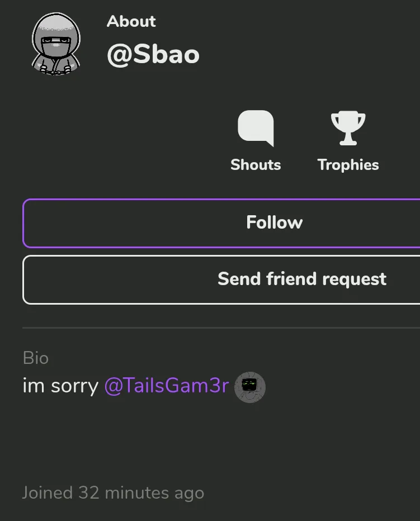View Sbao's shouts via bubble icon
The width and height of the screenshot is (420, 521).
(x=256, y=128)
